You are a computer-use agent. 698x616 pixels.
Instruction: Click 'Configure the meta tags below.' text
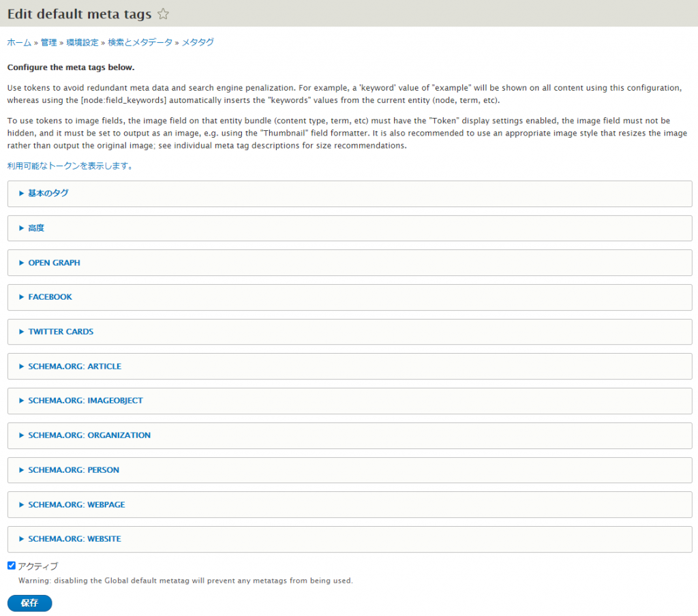pyautogui.click(x=71, y=67)
